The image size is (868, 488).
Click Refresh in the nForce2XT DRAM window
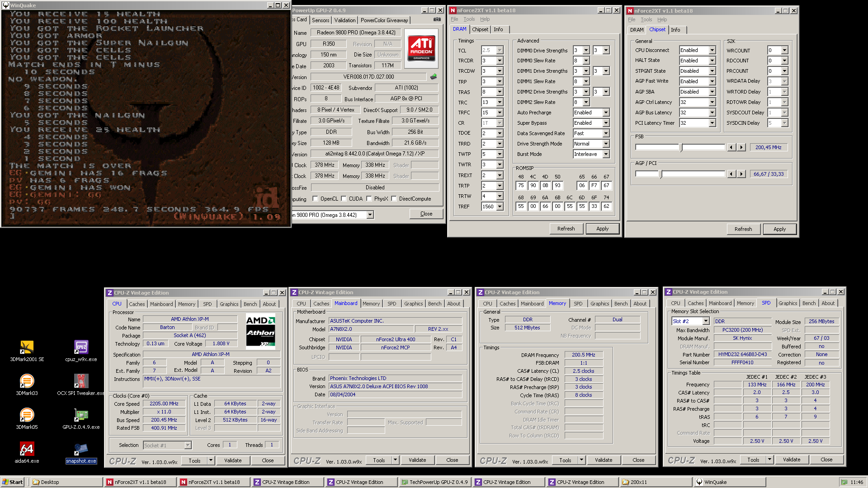(566, 229)
